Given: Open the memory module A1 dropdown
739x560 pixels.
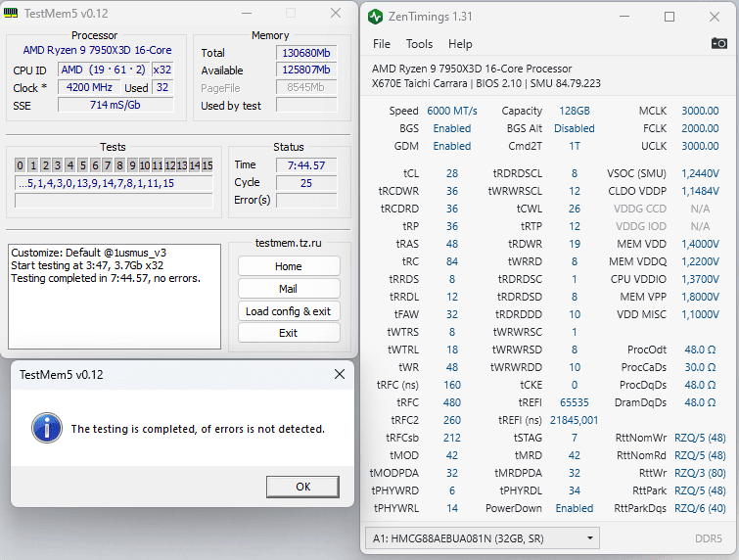Looking at the screenshot, I should 483,538.
